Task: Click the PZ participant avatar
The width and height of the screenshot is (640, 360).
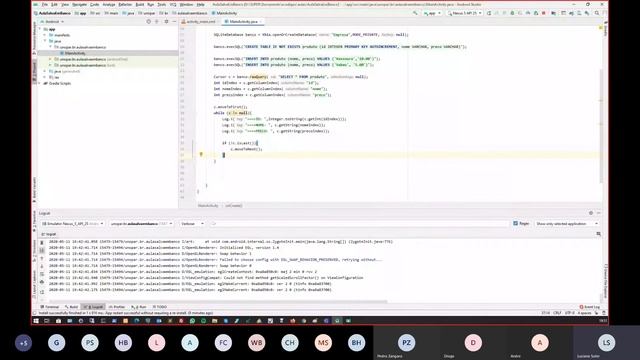Action: (x=407, y=342)
